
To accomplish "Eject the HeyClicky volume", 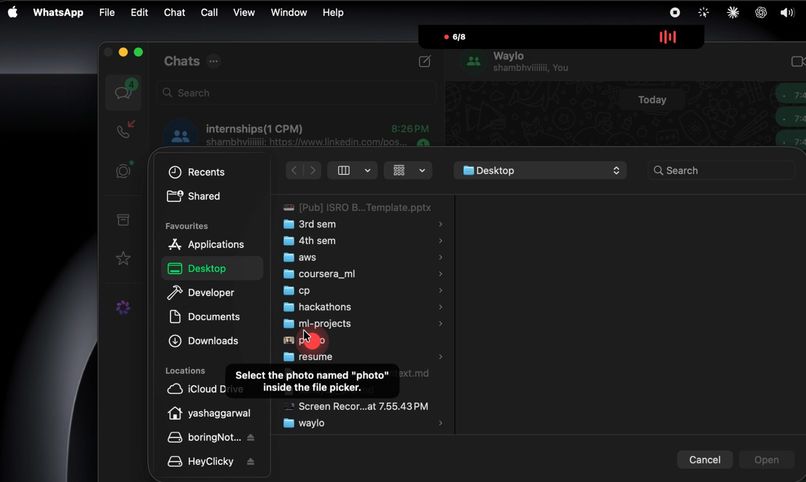I will 250,461.
